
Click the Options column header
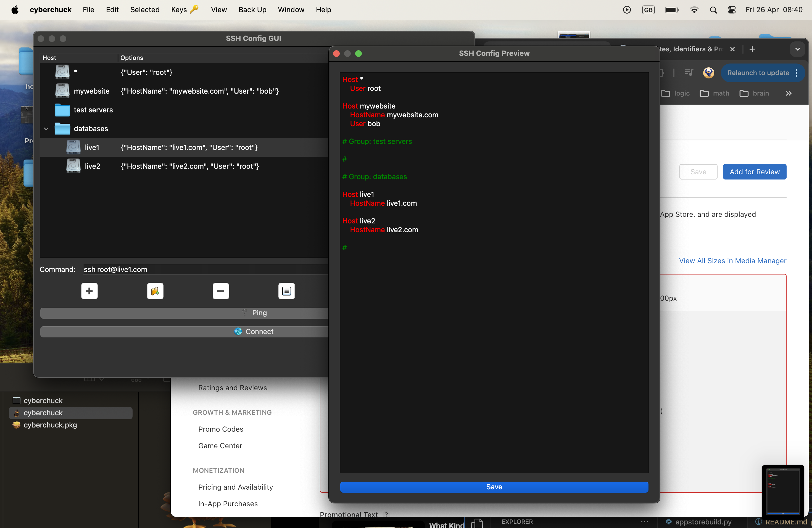(x=223, y=58)
